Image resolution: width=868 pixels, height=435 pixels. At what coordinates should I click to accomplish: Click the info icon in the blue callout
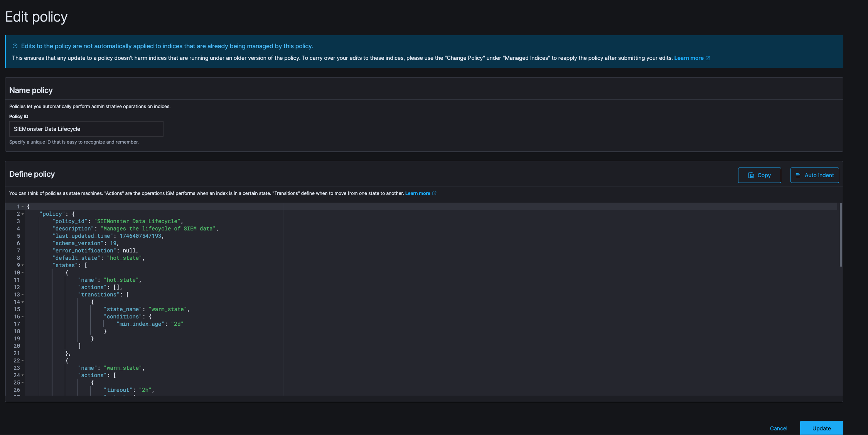tap(15, 46)
